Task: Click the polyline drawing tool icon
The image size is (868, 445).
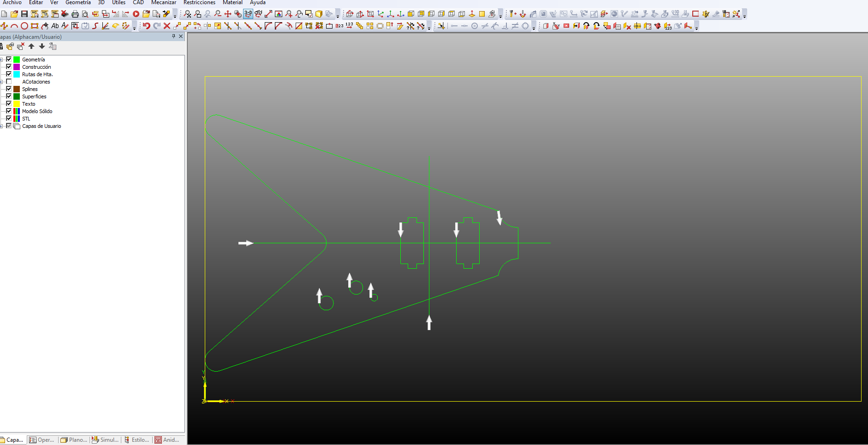Action: pos(4,26)
